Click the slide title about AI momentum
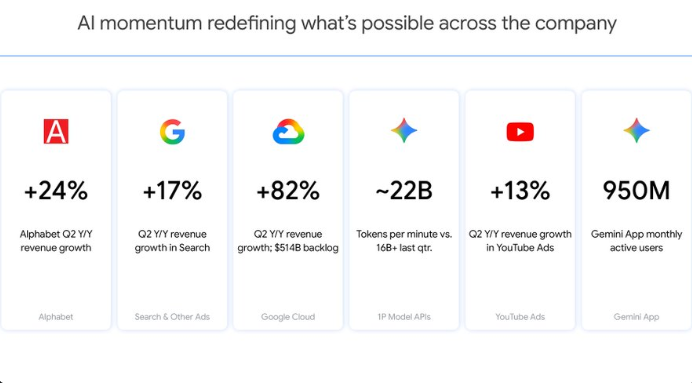 [347, 23]
